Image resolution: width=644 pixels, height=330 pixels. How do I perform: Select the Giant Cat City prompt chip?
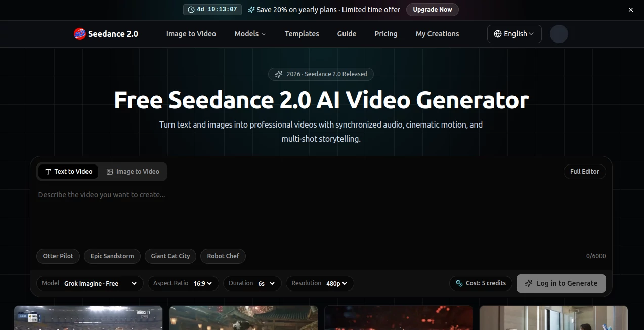(170, 256)
